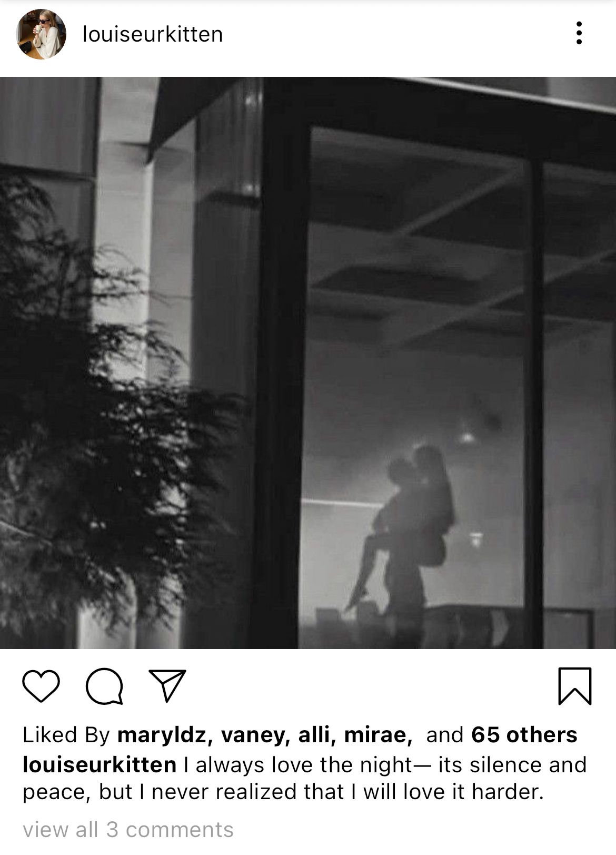
Task: Open louiseurkitten's profile picture
Action: click(41, 34)
